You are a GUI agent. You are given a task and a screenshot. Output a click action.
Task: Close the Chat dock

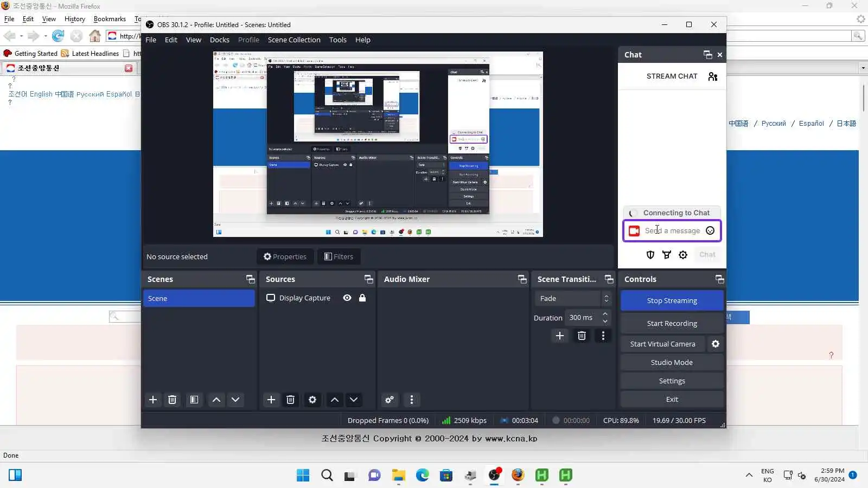click(720, 55)
